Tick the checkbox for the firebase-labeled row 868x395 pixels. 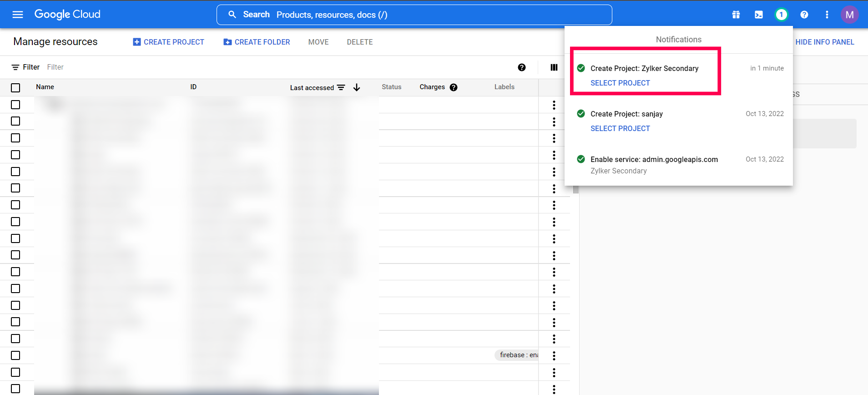pyautogui.click(x=15, y=355)
